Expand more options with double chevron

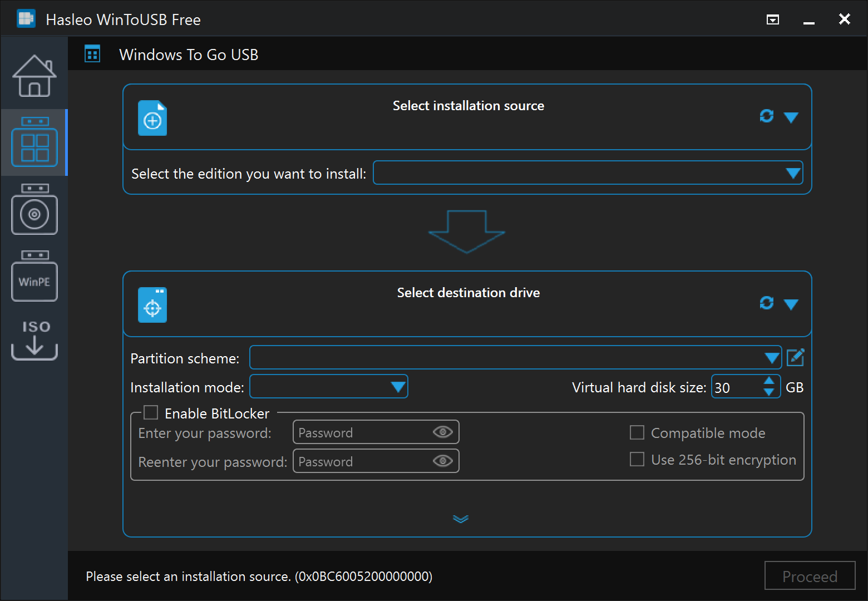point(461,519)
